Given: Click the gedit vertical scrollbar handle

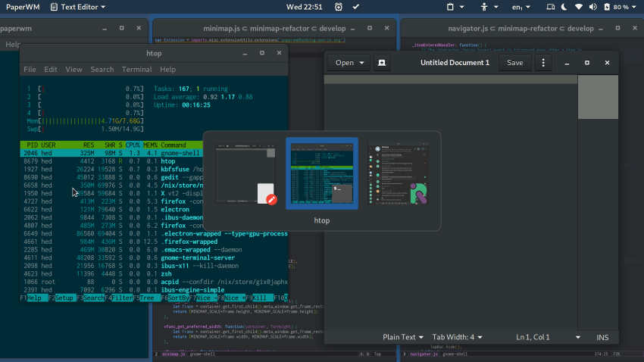Looking at the screenshot, I should point(598,98).
